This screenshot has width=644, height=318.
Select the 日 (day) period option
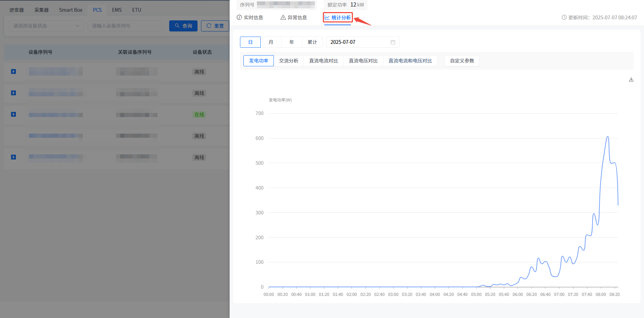[x=250, y=42]
